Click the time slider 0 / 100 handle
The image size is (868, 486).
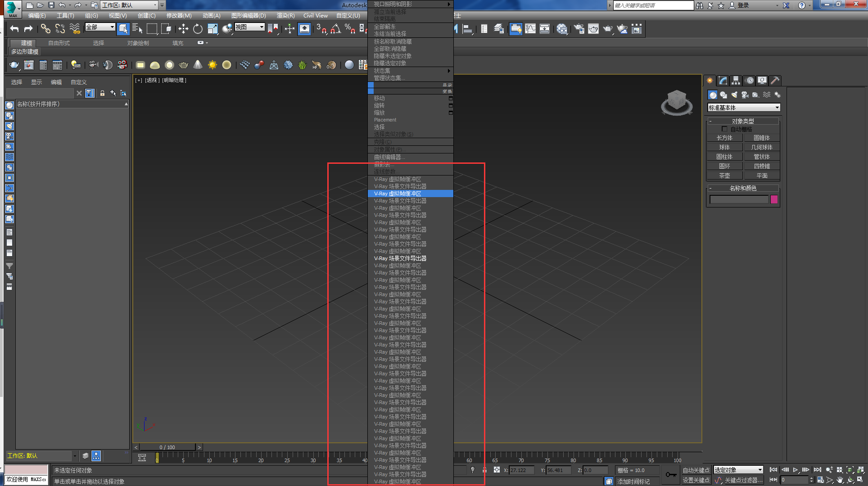tap(167, 447)
